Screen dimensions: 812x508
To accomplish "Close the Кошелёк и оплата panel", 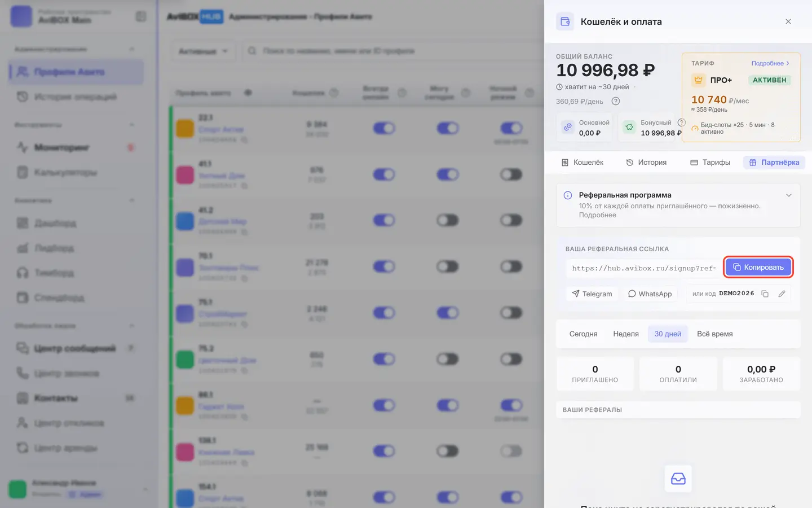I will coord(788,21).
